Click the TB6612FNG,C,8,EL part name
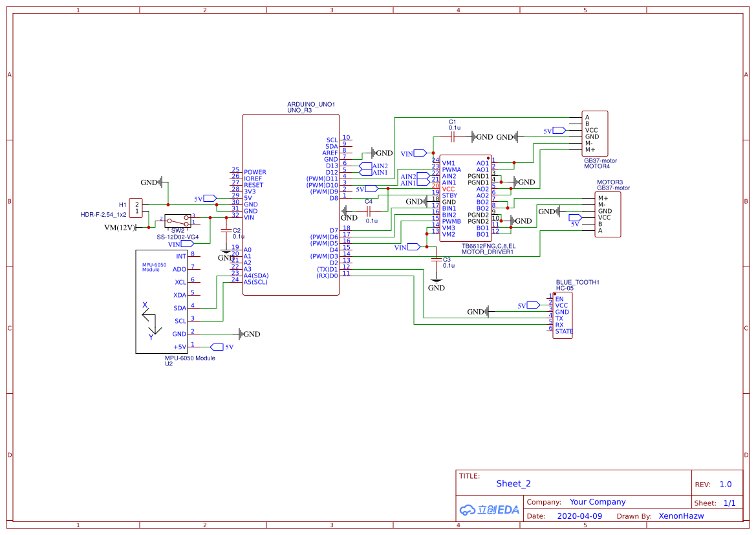 [488, 246]
